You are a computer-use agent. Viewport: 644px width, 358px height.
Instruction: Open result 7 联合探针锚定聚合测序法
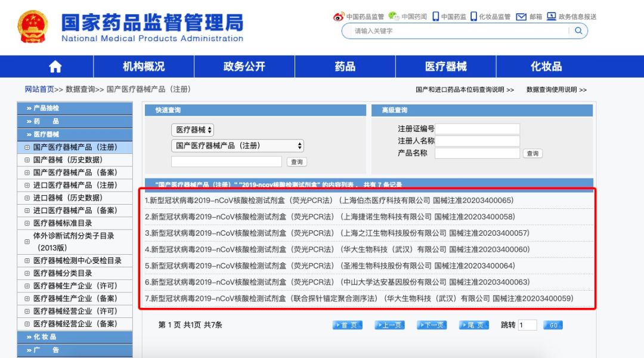pyautogui.click(x=359, y=298)
